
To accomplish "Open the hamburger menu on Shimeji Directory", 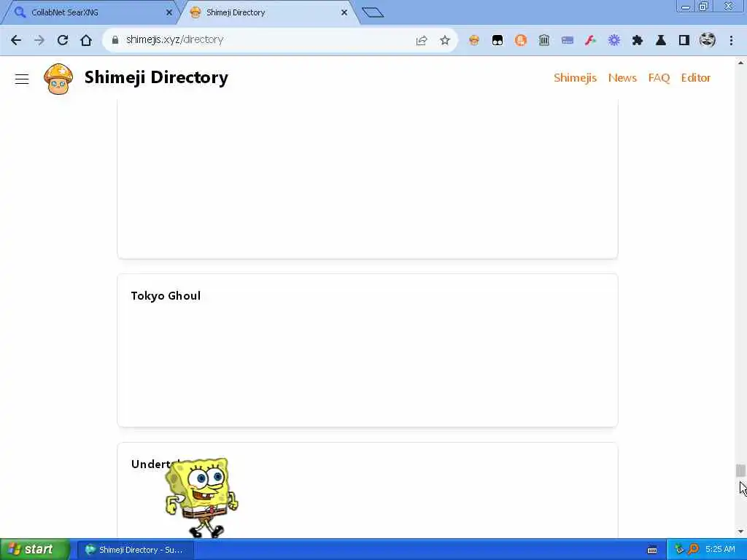I will pos(22,79).
